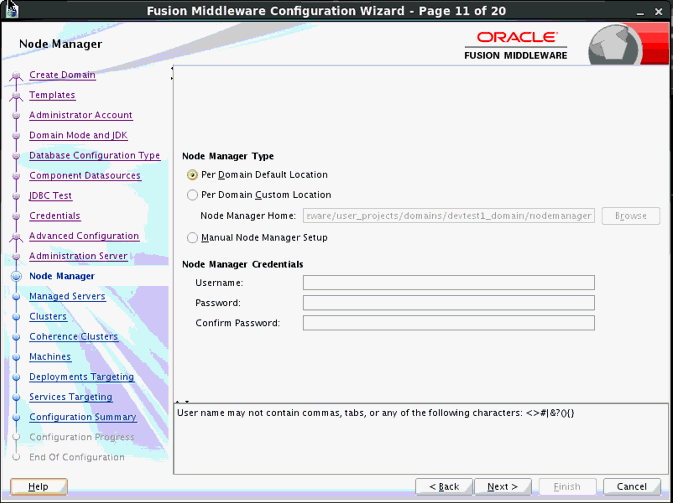
Task: Open Help for this page
Action: tap(39, 487)
